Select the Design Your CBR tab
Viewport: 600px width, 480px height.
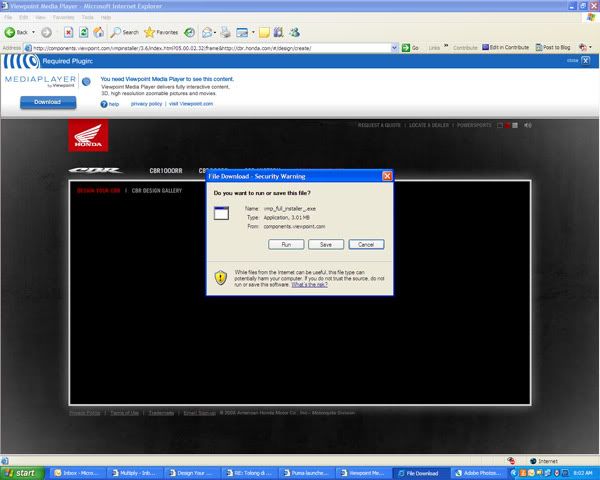point(98,191)
